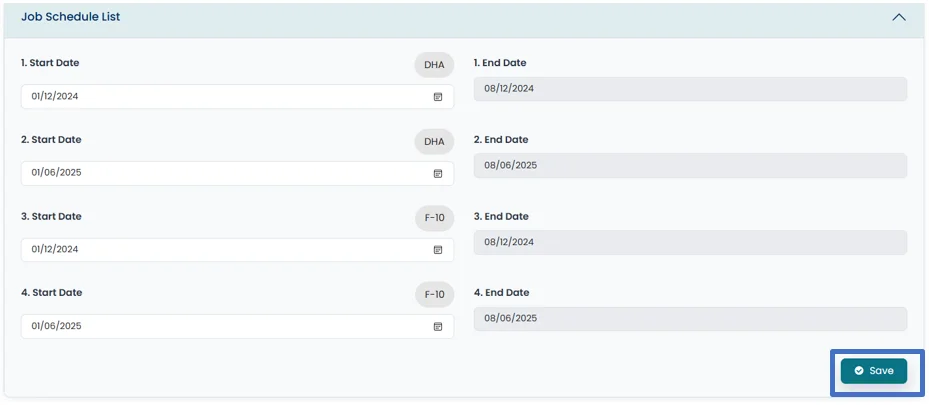Viewport: 929px width, 405px height.
Task: Focus the 3. Start Date input field
Action: pyautogui.click(x=220, y=250)
